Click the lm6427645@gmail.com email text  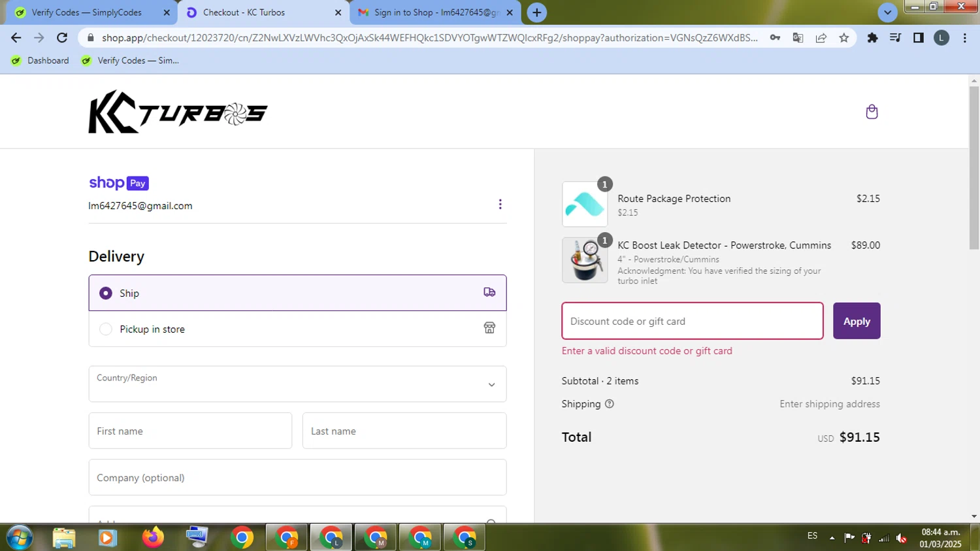point(140,206)
